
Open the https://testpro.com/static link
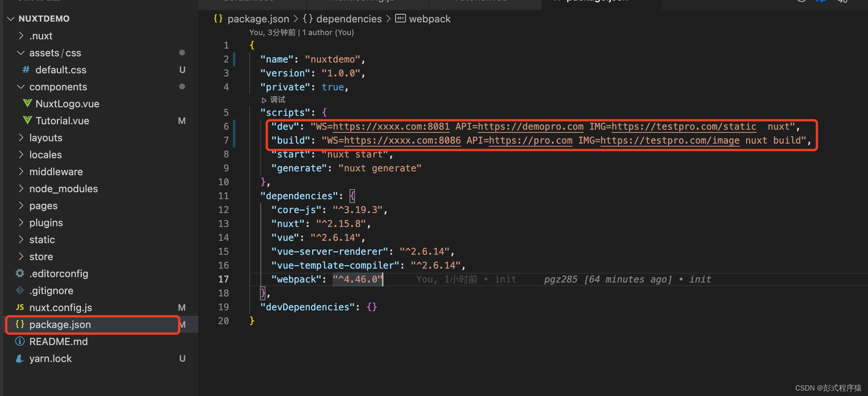click(x=684, y=127)
